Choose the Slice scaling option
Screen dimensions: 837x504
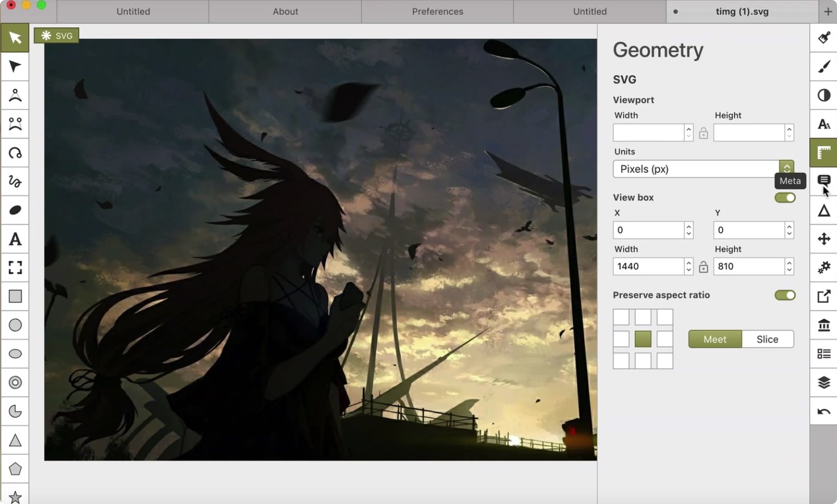pos(768,339)
